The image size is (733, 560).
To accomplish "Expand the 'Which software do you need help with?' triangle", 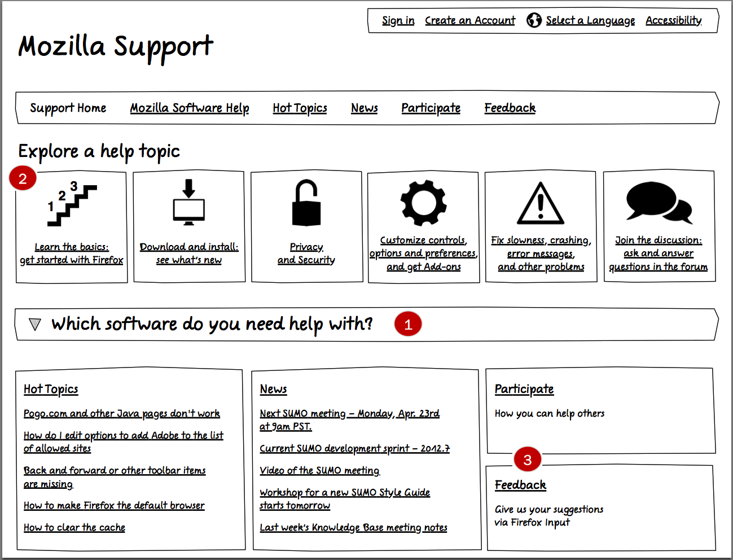I will click(x=35, y=325).
